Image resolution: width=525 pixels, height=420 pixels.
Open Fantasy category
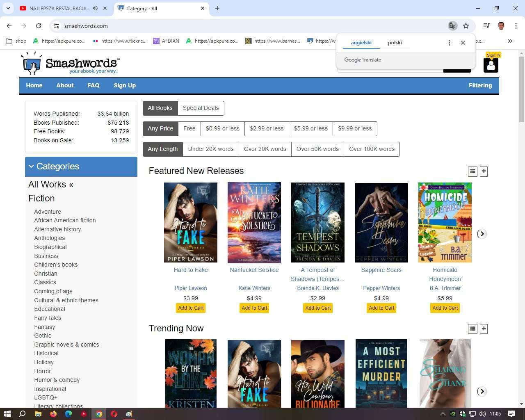[x=44, y=327]
